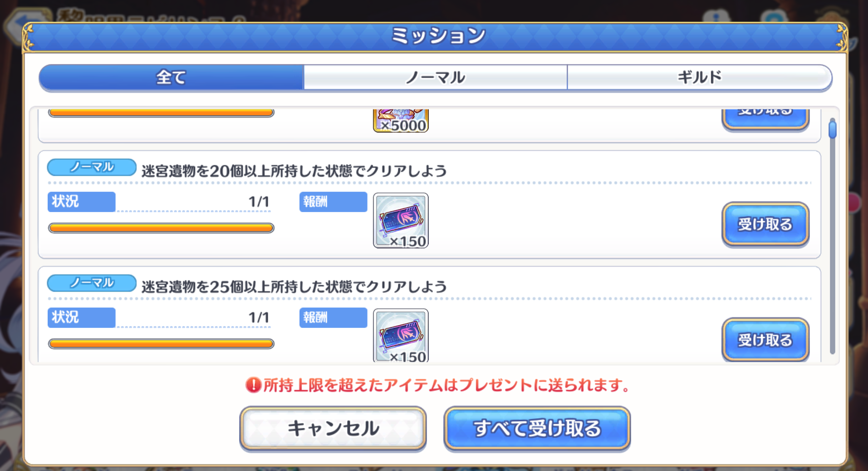This screenshot has height=471, width=868.
Task: Click the ノーマル tag on 25-relic mission
Action: point(92,283)
